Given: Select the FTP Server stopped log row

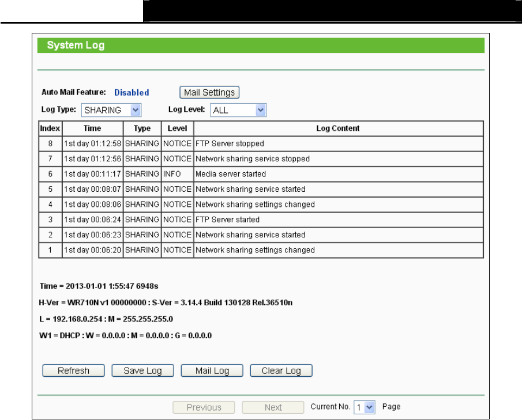Looking at the screenshot, I should [x=261, y=143].
